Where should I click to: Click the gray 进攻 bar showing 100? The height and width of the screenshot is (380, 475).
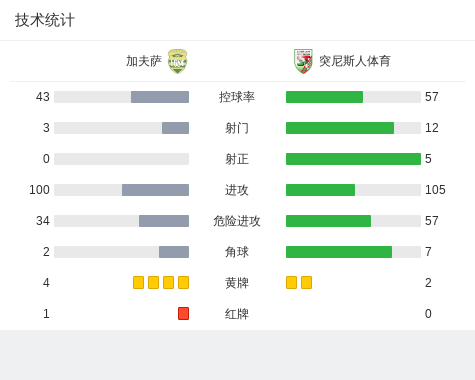[155, 190]
